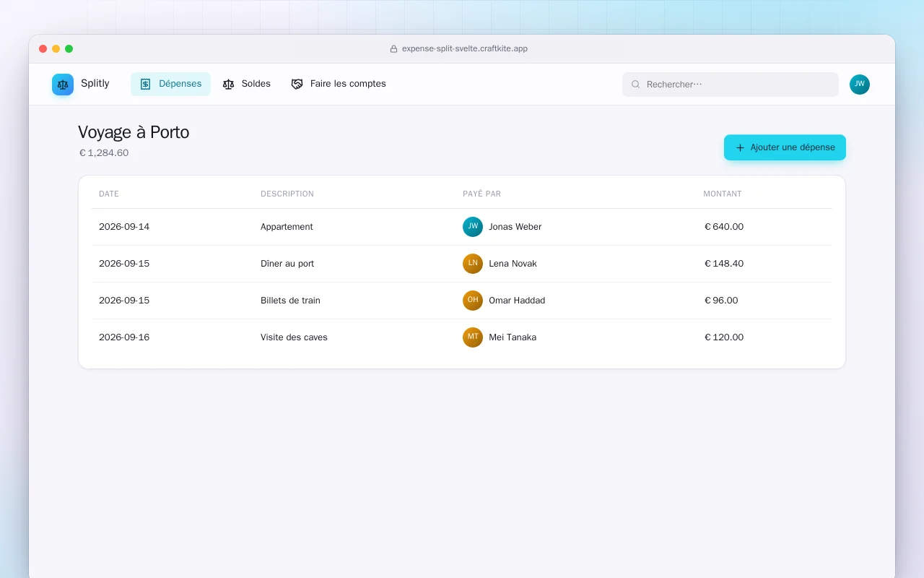Click the € 148.40 amount

724,264
